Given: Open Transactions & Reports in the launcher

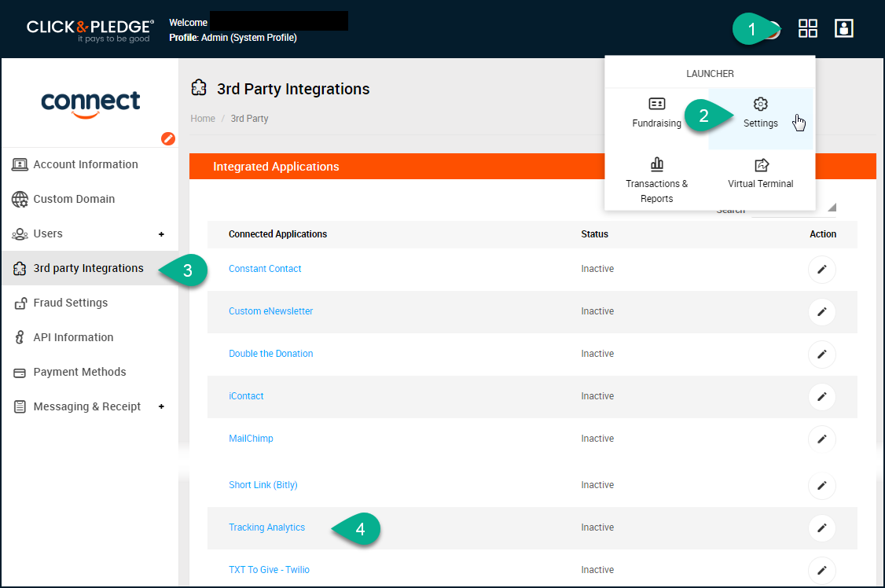Looking at the screenshot, I should coord(656,181).
